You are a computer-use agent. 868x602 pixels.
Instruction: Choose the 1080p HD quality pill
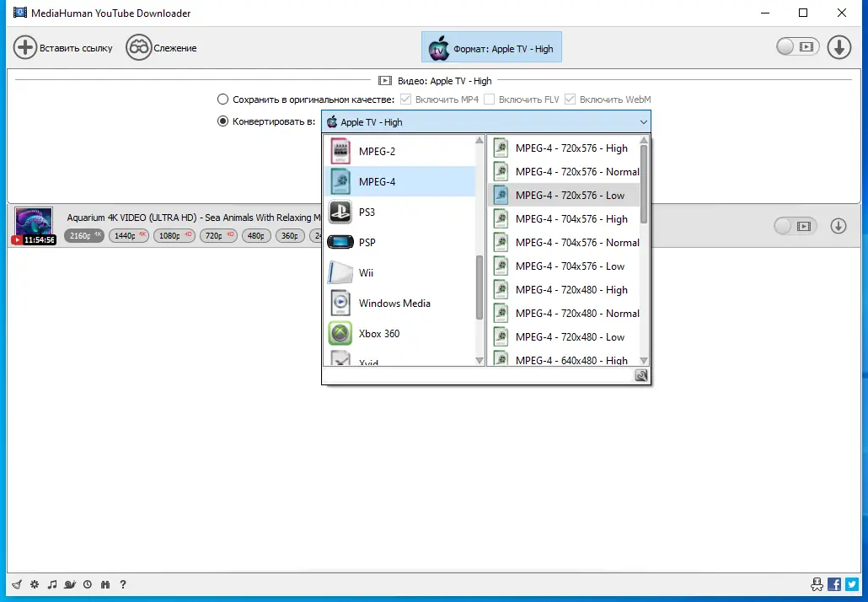[x=174, y=235]
